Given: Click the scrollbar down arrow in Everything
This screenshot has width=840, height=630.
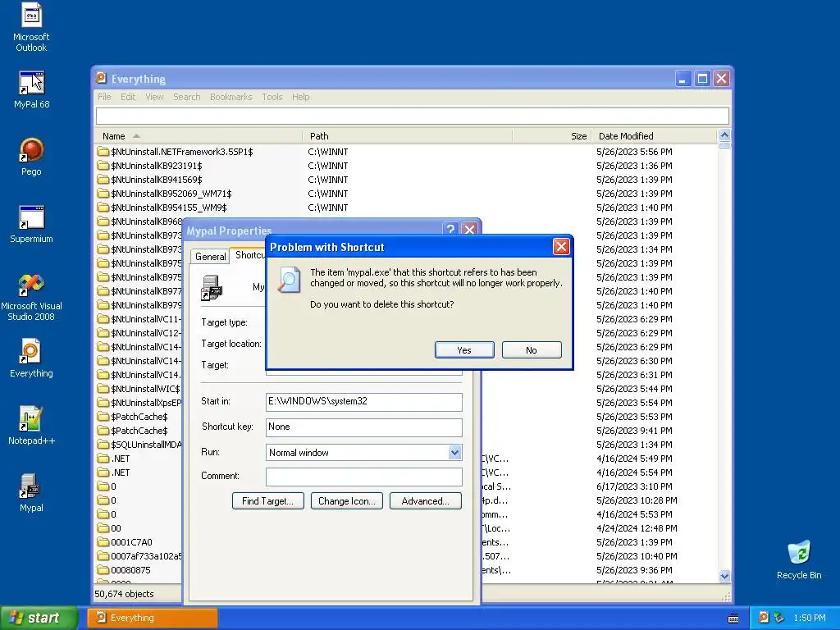Looking at the screenshot, I should pos(724,577).
